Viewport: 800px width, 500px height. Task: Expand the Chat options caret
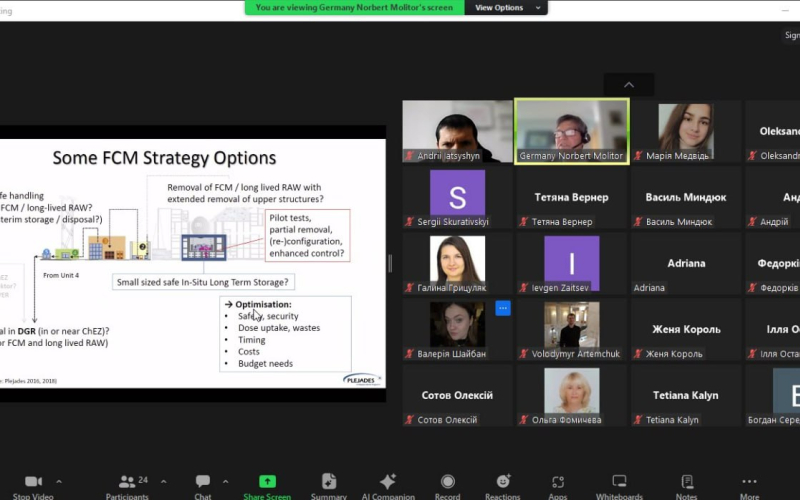point(226,481)
